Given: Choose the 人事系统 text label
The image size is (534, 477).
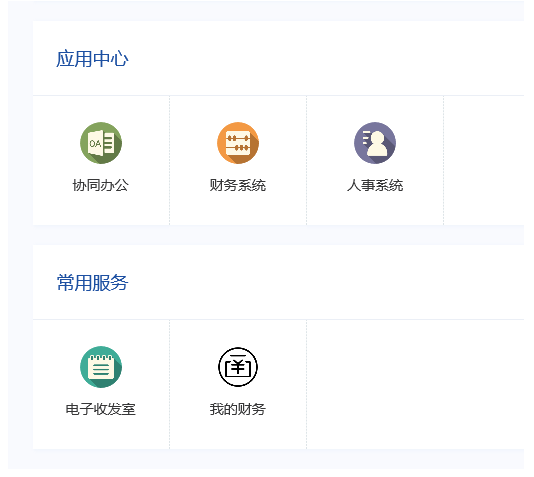Looking at the screenshot, I should [375, 186].
